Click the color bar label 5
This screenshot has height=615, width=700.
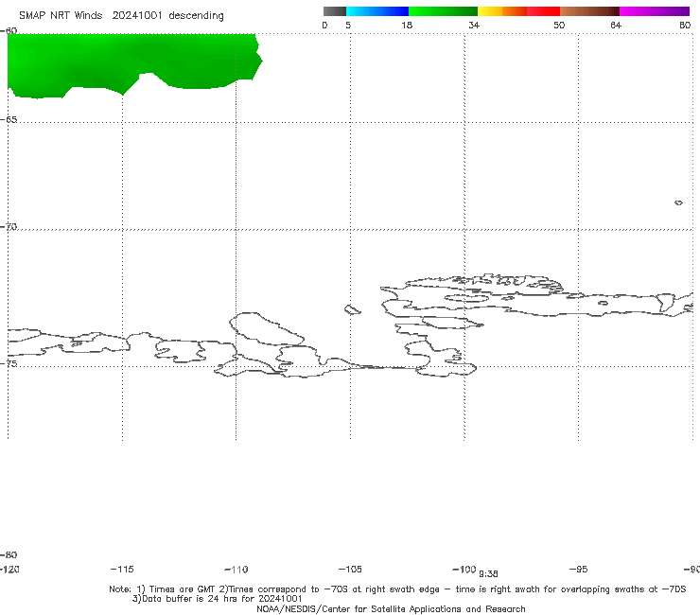(x=348, y=25)
